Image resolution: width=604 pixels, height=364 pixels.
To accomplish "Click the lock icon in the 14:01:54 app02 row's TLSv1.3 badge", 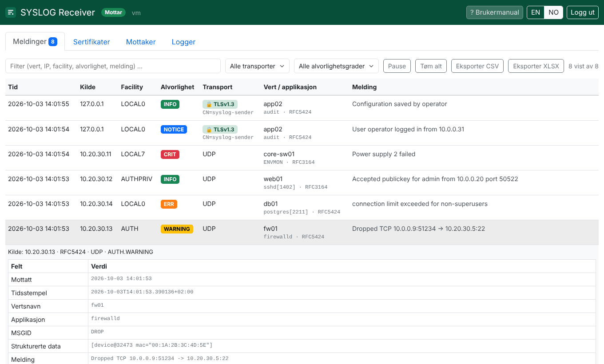I will pos(209,129).
